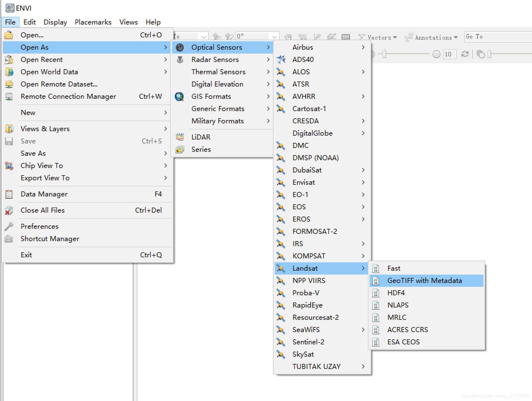
Task: Expand the TUBITAK UZAY submenu arrow
Action: [363, 366]
